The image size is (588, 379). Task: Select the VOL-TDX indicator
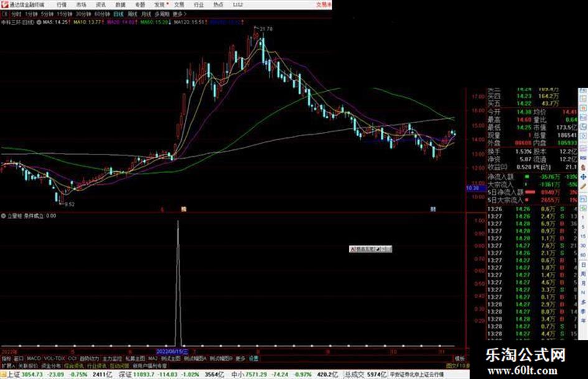(55, 358)
